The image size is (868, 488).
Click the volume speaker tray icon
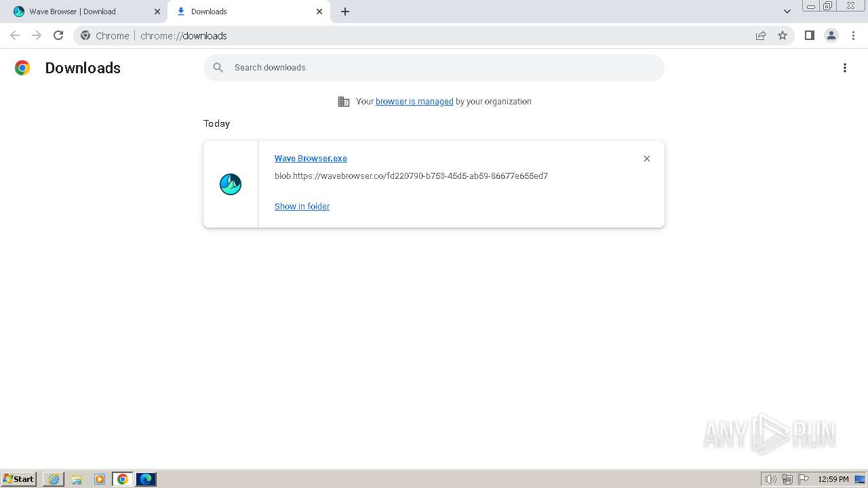(770, 479)
